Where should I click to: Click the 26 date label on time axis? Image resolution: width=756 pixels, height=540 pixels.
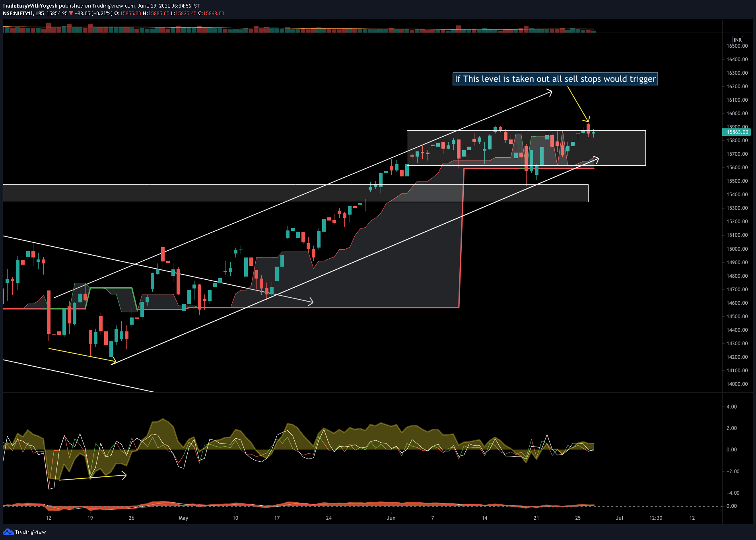coord(132,518)
